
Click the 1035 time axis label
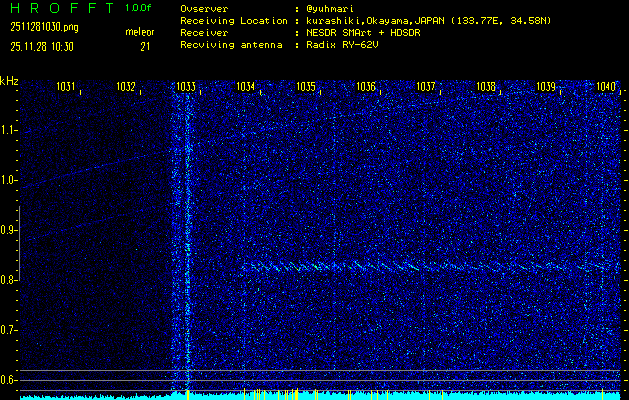[x=306, y=86]
